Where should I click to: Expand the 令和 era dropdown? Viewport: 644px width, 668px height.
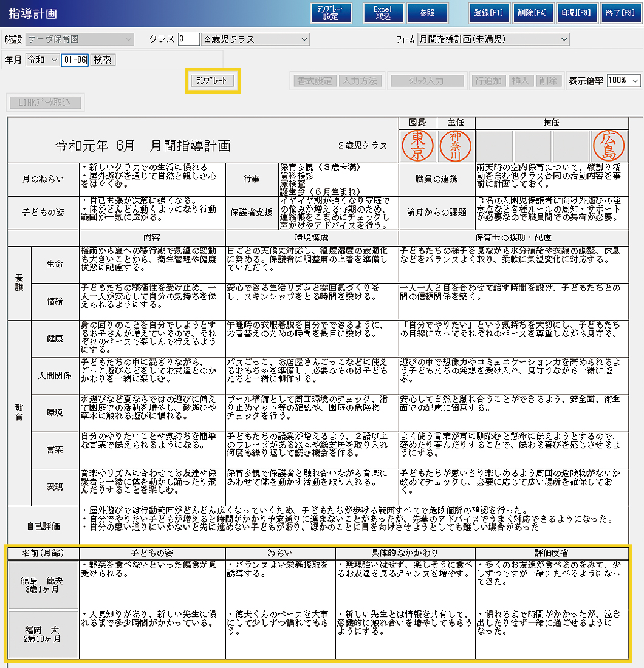(42, 60)
